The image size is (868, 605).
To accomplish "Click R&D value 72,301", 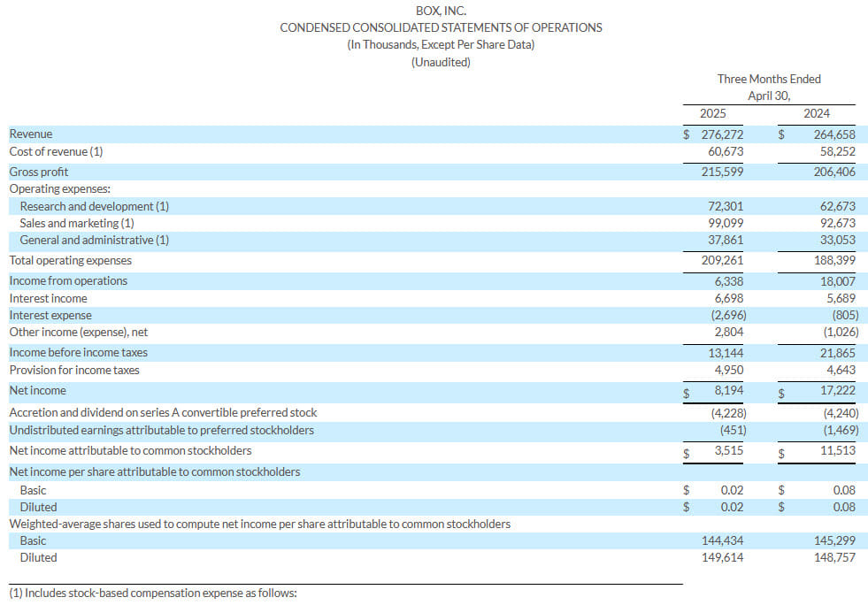I will pos(726,206).
